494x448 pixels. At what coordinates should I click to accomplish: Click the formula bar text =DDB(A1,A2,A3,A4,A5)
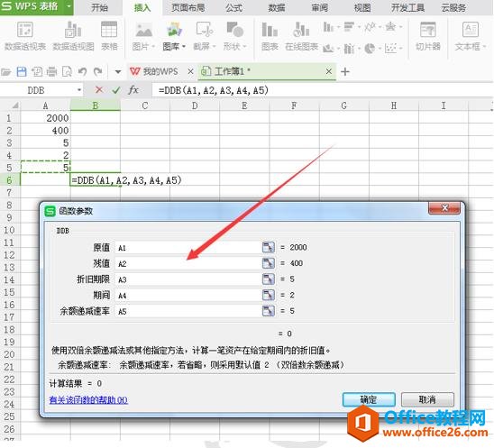214,90
